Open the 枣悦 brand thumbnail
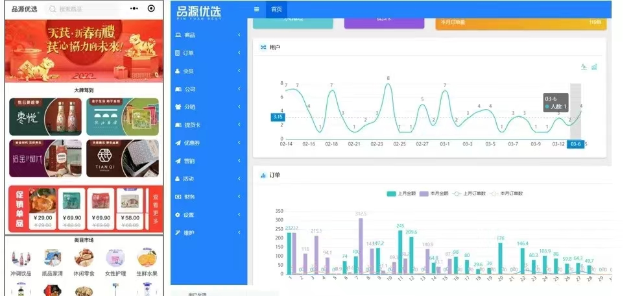Image resolution: width=644 pixels, height=296 pixels. [45, 117]
